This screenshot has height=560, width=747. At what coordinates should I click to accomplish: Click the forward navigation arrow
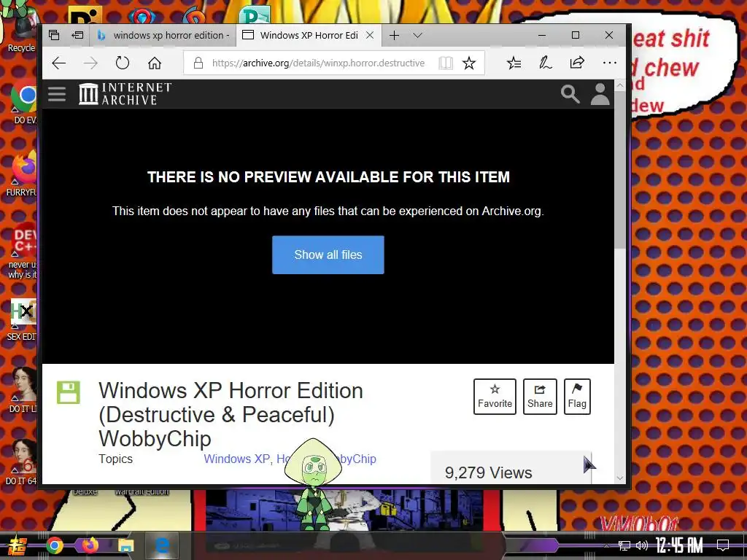coord(90,63)
